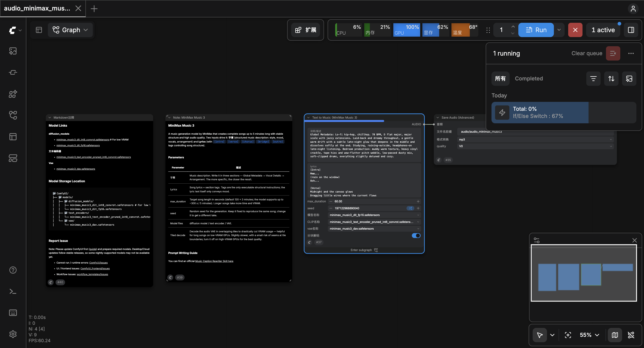Toggle seed randomize control

pyautogui.click(x=410, y=208)
